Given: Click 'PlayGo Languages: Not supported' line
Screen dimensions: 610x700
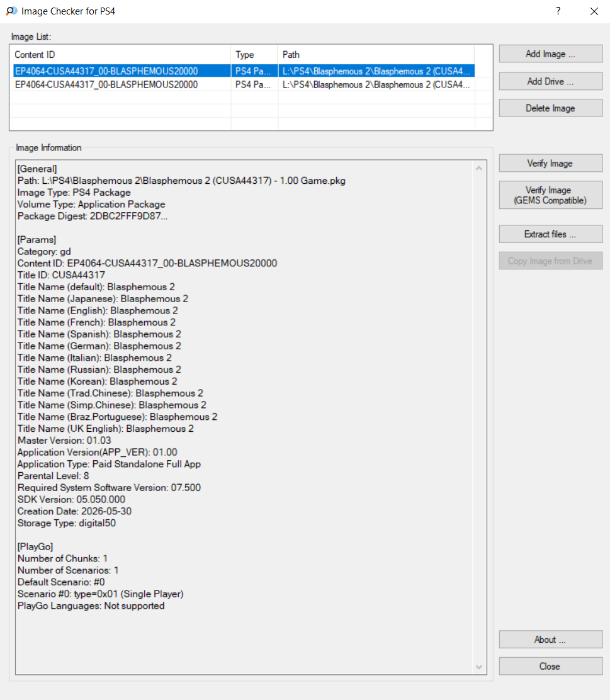Looking at the screenshot, I should point(91,606).
